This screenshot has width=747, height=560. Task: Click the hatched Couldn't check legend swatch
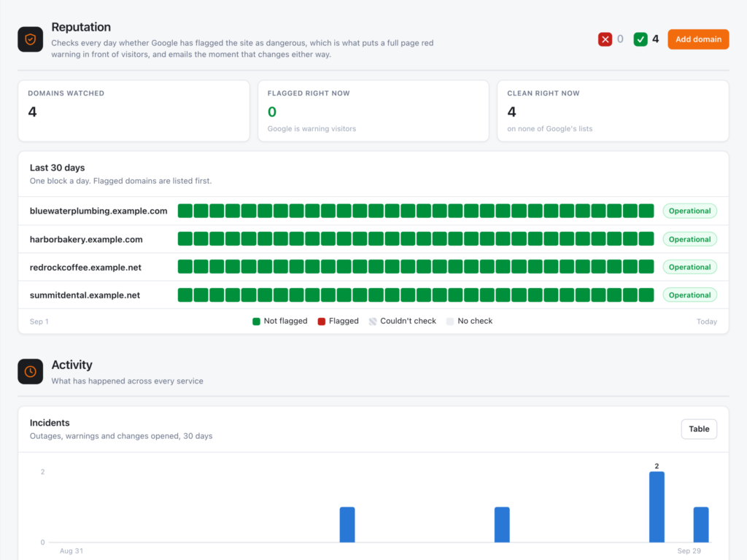click(373, 322)
